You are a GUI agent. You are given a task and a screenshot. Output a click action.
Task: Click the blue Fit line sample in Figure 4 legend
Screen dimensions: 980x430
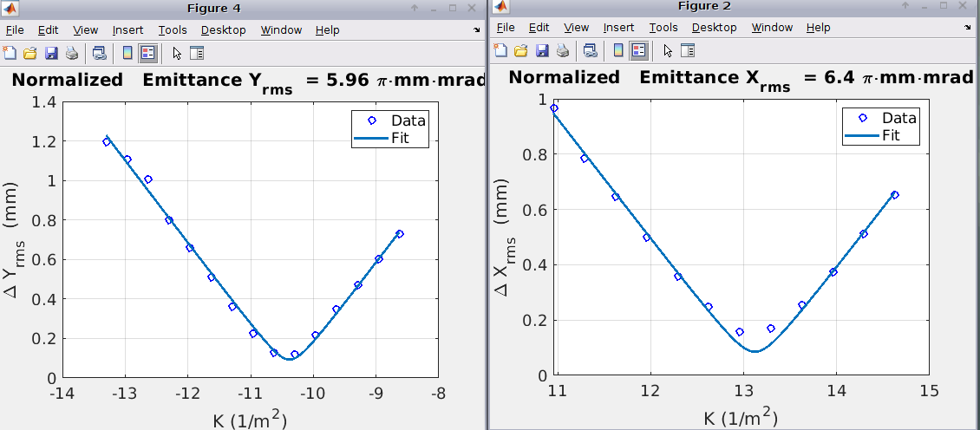click(369, 138)
